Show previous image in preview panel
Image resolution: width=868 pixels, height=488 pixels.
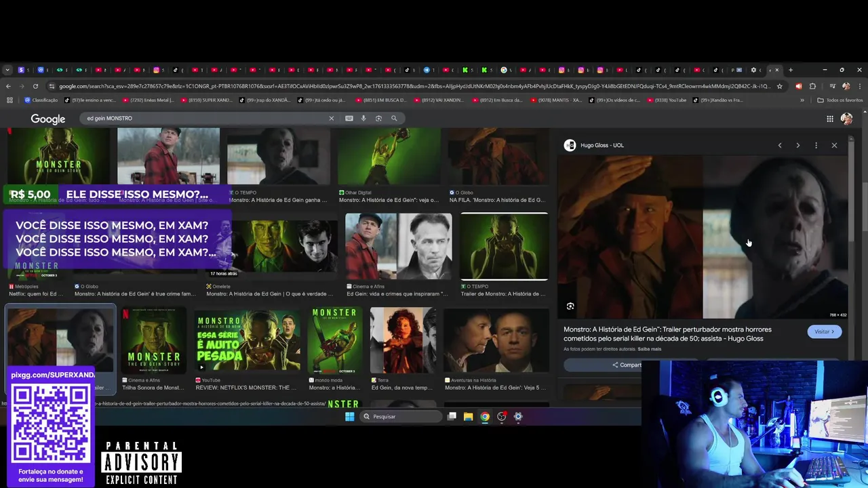780,145
